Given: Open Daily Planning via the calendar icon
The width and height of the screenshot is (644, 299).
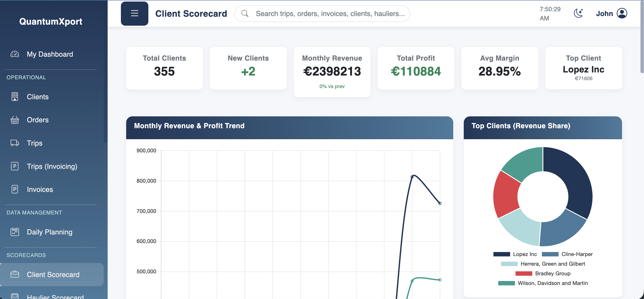Looking at the screenshot, I should (x=15, y=232).
